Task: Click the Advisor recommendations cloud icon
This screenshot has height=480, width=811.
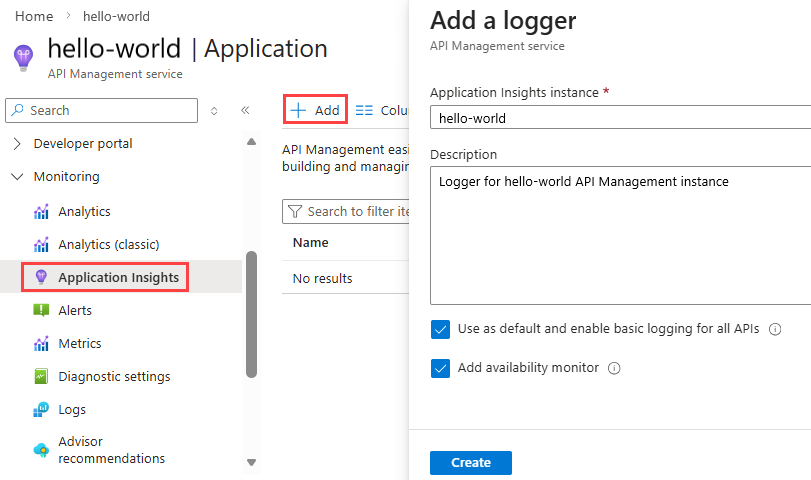Action: click(41, 450)
